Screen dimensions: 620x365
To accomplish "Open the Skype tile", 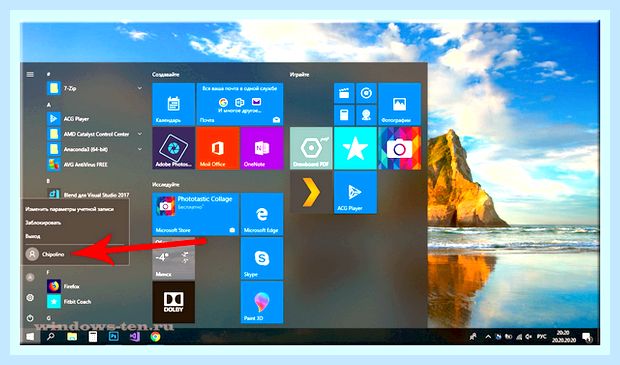I will [x=262, y=258].
